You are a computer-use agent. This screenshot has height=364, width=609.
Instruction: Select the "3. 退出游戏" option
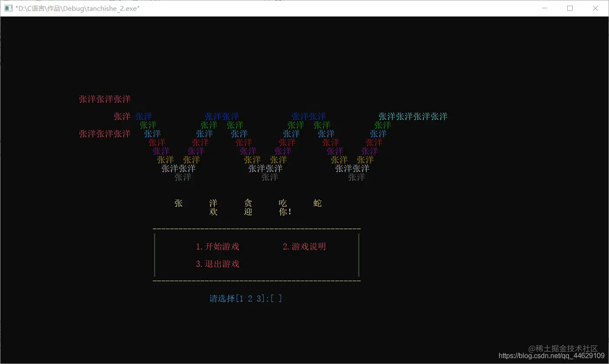pyautogui.click(x=218, y=264)
